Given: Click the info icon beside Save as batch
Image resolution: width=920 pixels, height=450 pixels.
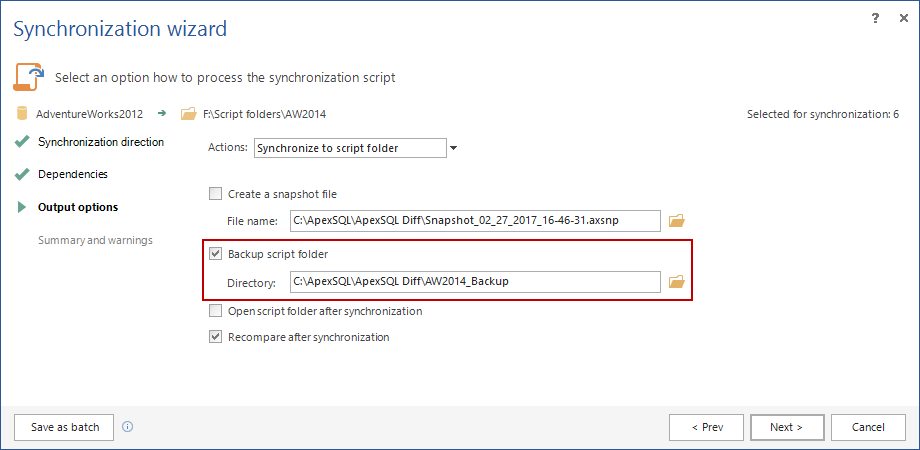Looking at the screenshot, I should pyautogui.click(x=127, y=427).
